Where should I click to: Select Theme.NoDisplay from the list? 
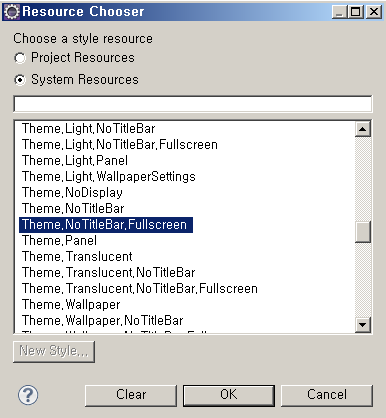click(72, 193)
